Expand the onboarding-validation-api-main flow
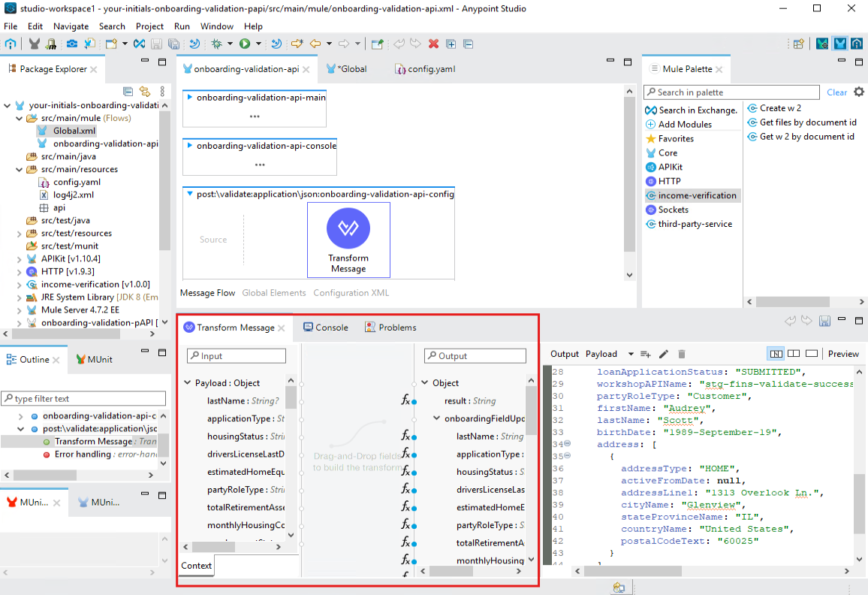Screen dimensions: 868x595 [190, 98]
